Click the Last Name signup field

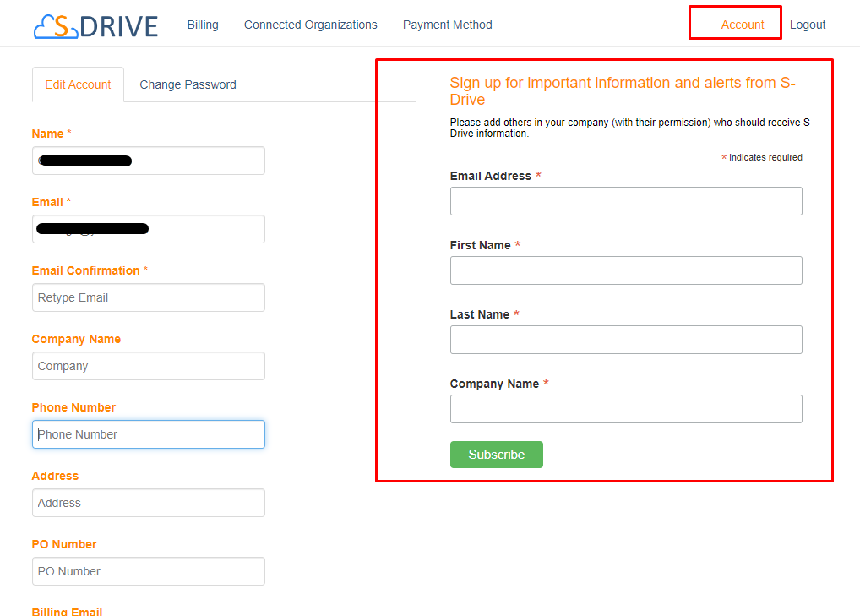(x=625, y=340)
